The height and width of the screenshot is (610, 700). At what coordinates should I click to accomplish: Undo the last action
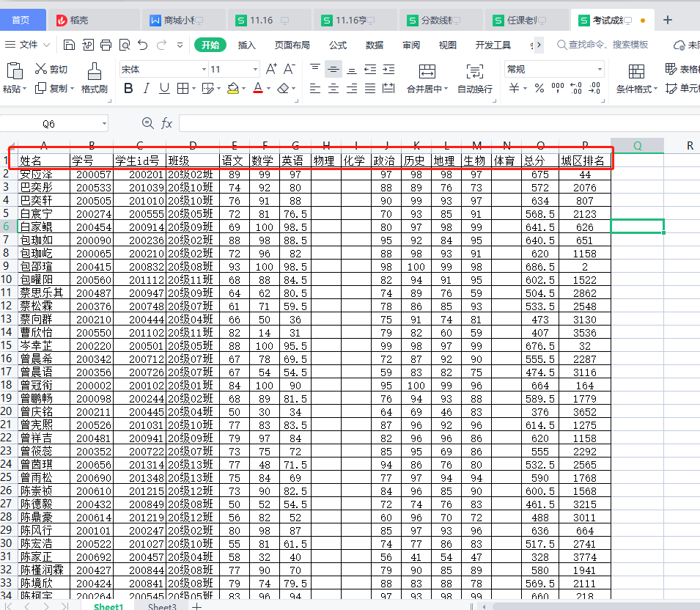click(143, 45)
